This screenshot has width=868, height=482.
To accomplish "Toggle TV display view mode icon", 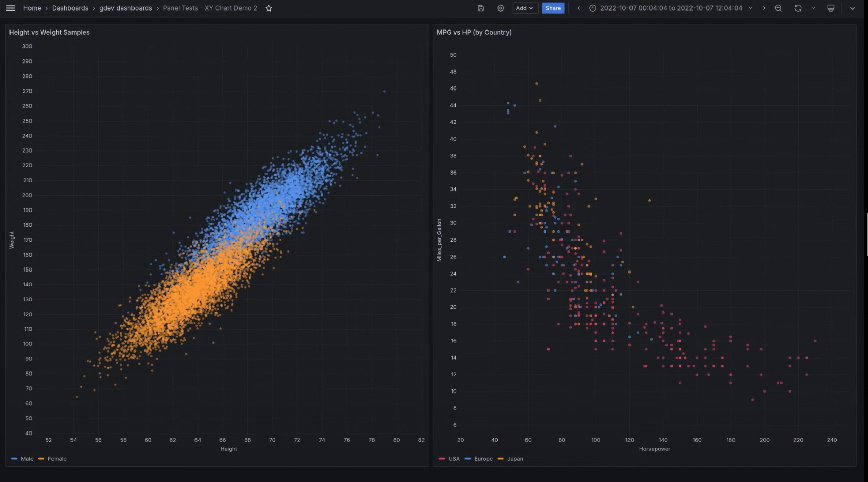I will point(831,8).
